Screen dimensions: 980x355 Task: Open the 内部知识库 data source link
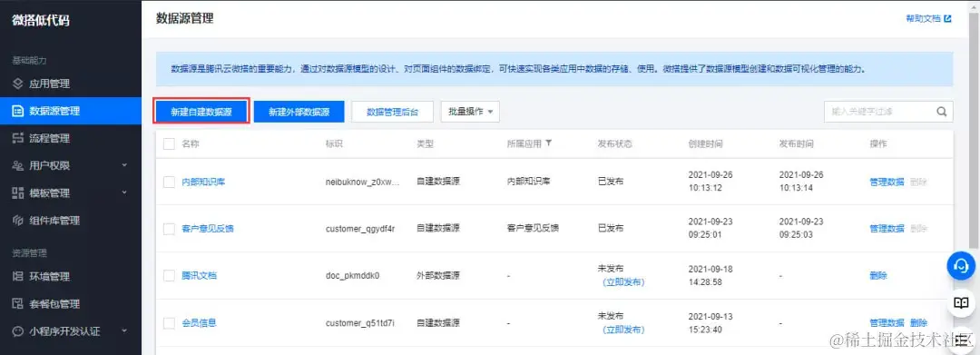click(x=203, y=182)
